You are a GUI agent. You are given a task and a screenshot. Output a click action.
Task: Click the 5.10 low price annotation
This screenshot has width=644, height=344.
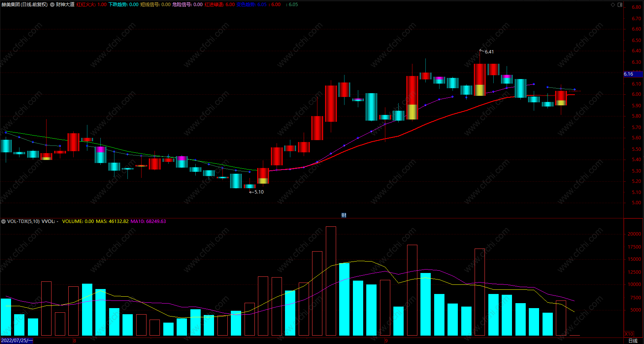[x=259, y=192]
